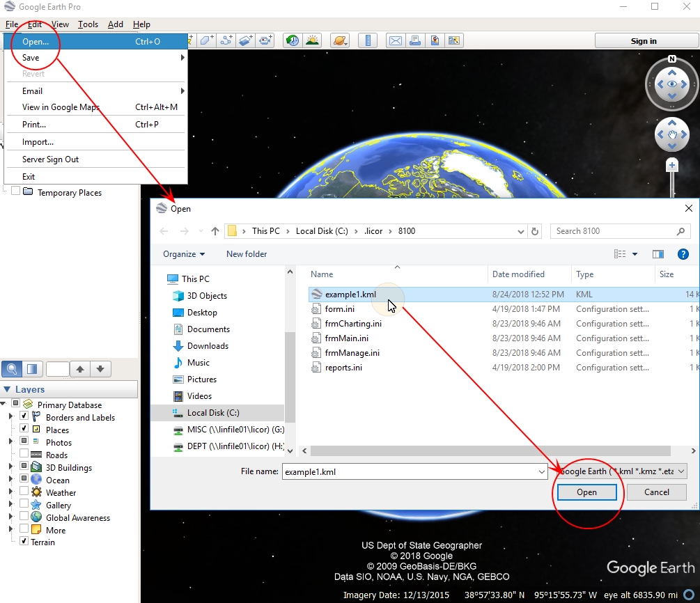The image size is (700, 603).
Task: Enable the Roads layer
Action: [25, 455]
